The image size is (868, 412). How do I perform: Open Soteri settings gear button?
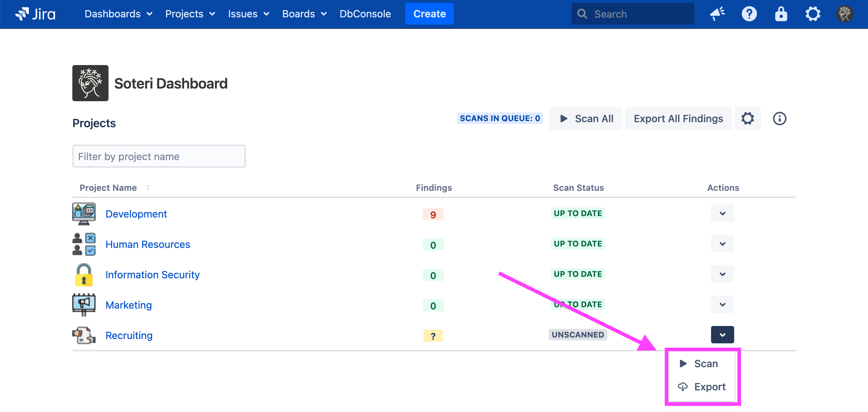click(748, 119)
